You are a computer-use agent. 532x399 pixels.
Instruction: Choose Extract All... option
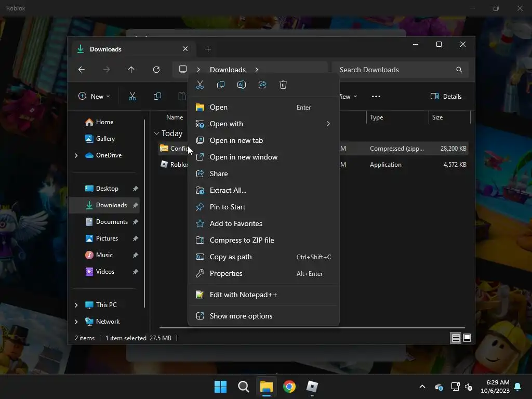[x=263, y=190]
